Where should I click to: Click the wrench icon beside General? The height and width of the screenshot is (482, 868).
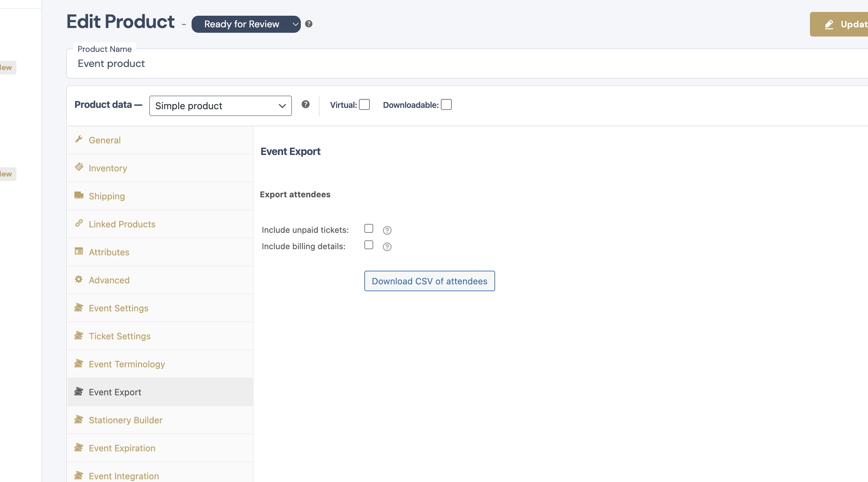pyautogui.click(x=79, y=139)
